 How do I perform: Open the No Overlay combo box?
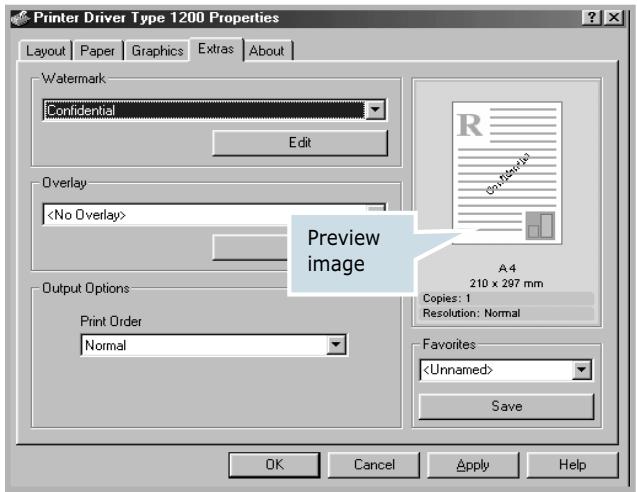tap(214, 215)
